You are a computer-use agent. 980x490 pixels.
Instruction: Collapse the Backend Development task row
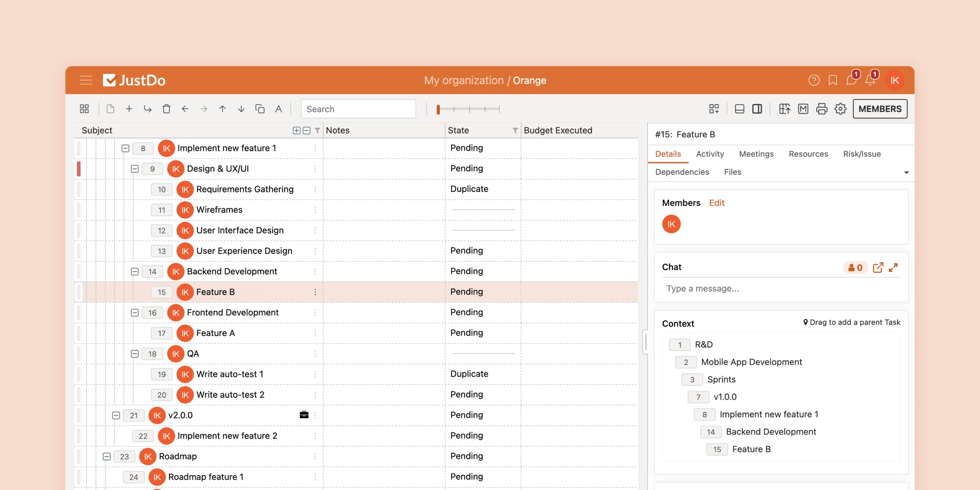point(134,271)
